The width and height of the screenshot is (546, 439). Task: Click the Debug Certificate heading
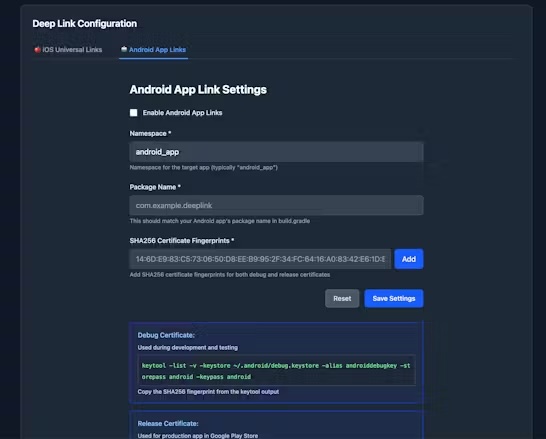[x=166, y=335]
